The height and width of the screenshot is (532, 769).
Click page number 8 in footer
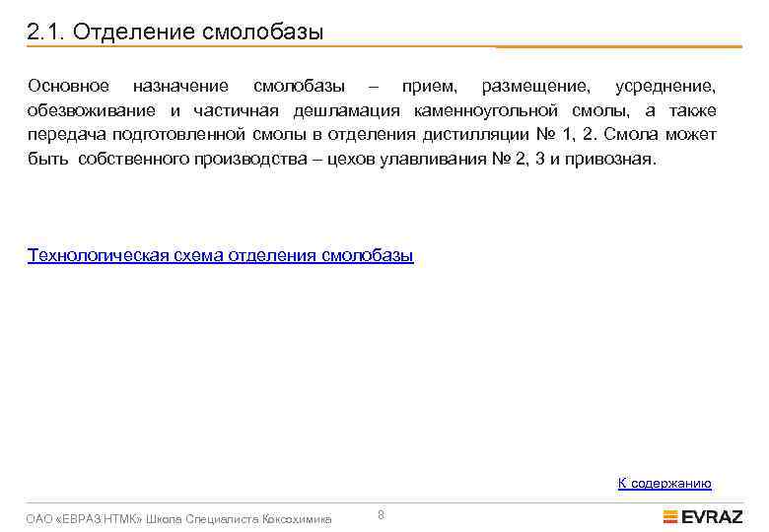click(382, 515)
